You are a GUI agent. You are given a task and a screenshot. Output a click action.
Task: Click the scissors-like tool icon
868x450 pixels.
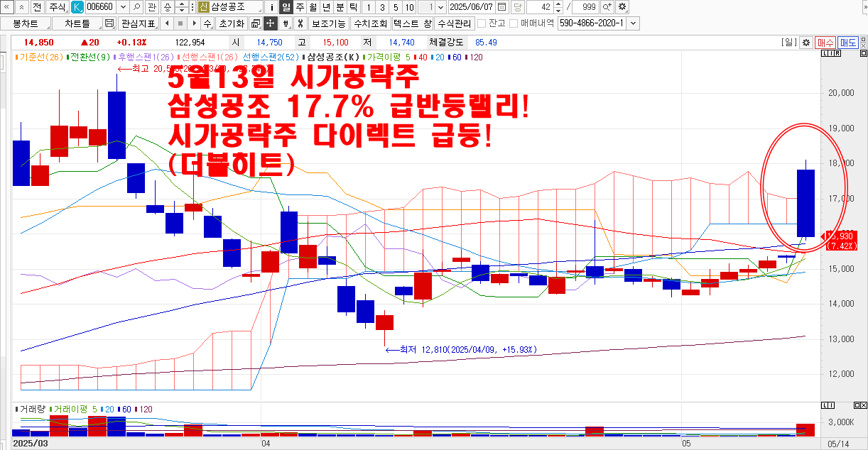tap(299, 23)
